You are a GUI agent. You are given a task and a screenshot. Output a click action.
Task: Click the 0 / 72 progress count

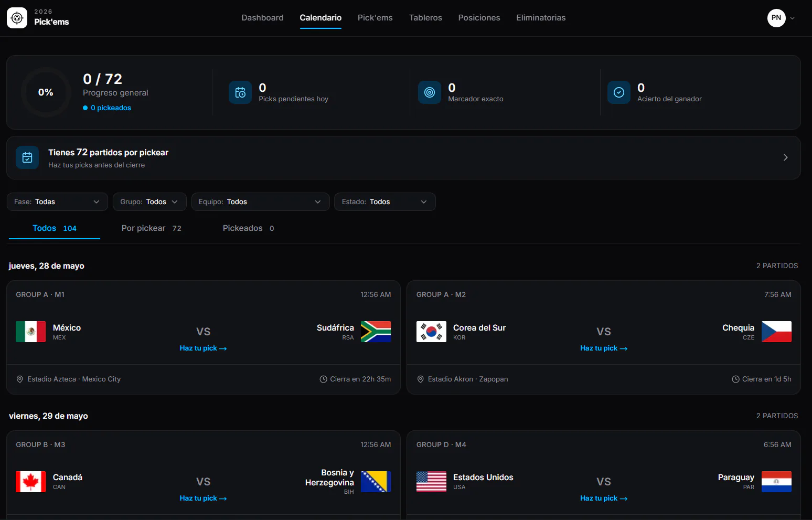(103, 79)
